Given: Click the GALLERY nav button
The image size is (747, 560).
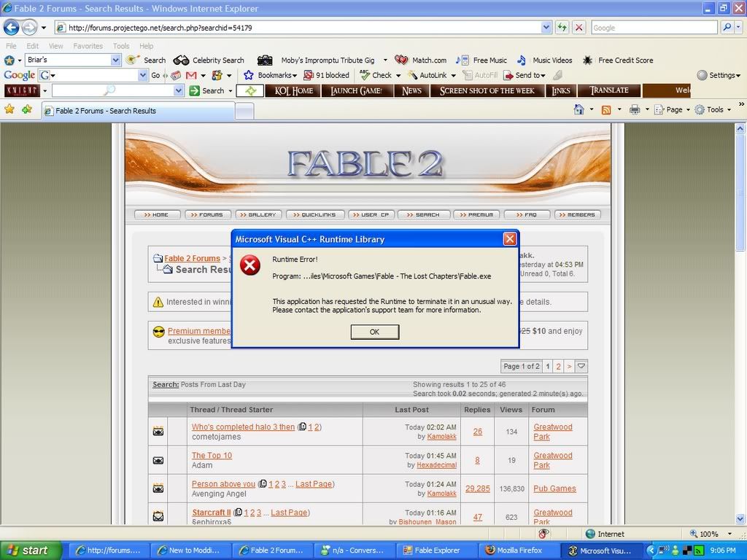Looking at the screenshot, I should [259, 215].
